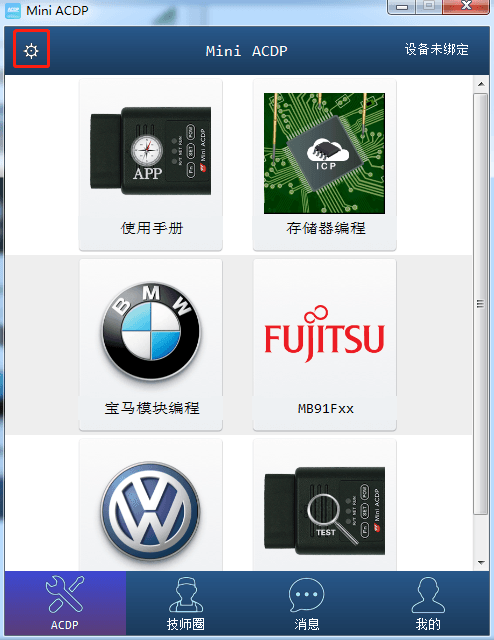Open the 使用手册 user manual tile

[151, 164]
